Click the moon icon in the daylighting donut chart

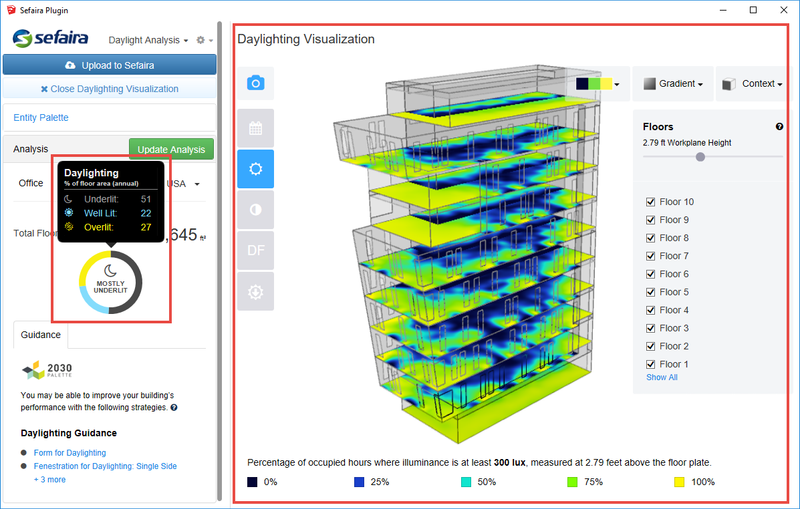(112, 270)
